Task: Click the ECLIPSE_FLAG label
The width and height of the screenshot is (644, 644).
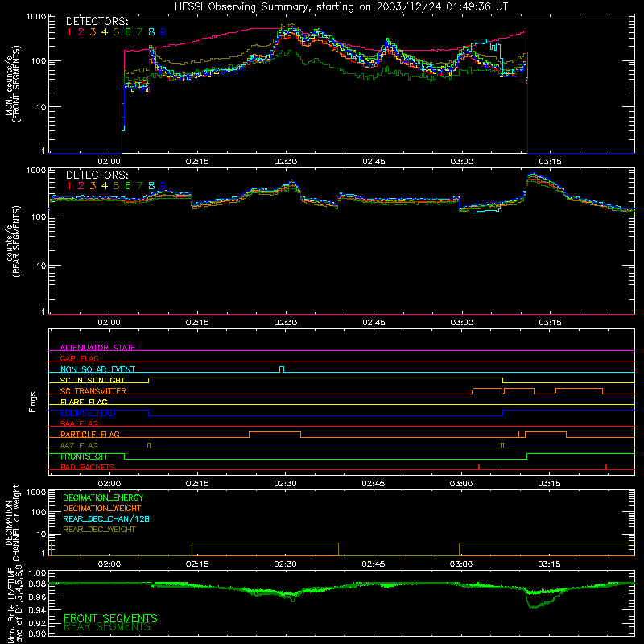Action: pyautogui.click(x=88, y=413)
